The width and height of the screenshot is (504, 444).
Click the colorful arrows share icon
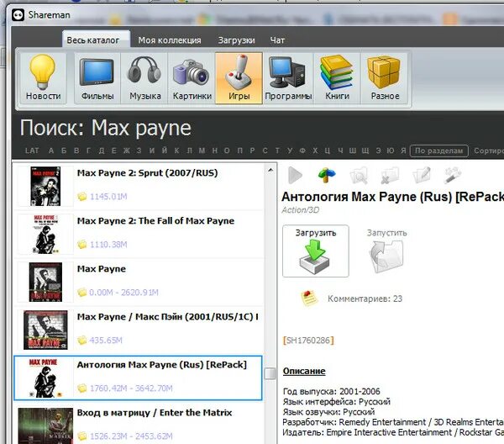click(x=327, y=175)
